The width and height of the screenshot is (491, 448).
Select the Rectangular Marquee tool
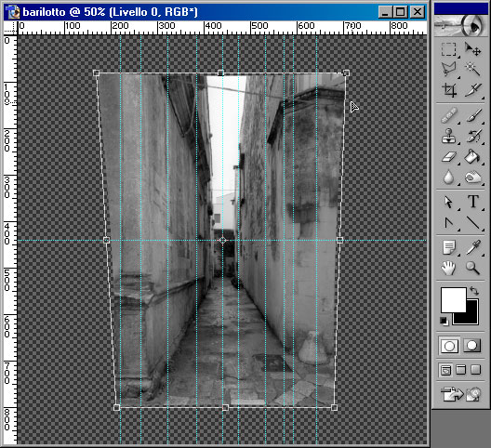(x=449, y=49)
